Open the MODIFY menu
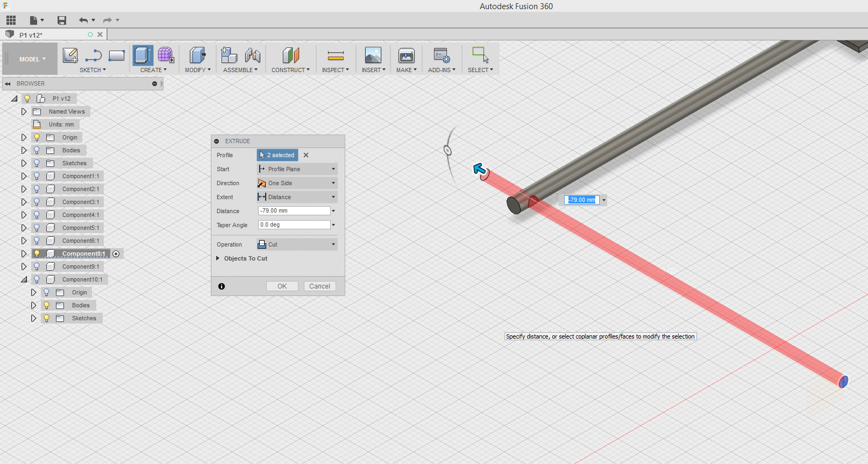This screenshot has width=868, height=464. pyautogui.click(x=197, y=70)
